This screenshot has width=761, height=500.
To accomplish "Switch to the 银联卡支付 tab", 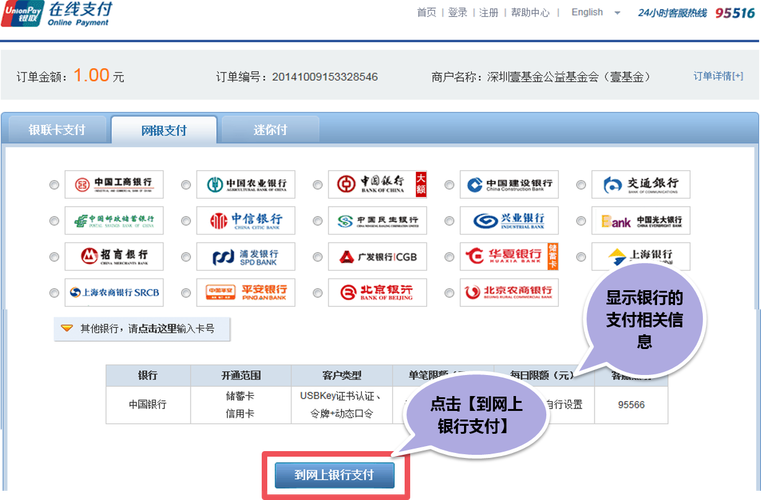I will [x=56, y=130].
